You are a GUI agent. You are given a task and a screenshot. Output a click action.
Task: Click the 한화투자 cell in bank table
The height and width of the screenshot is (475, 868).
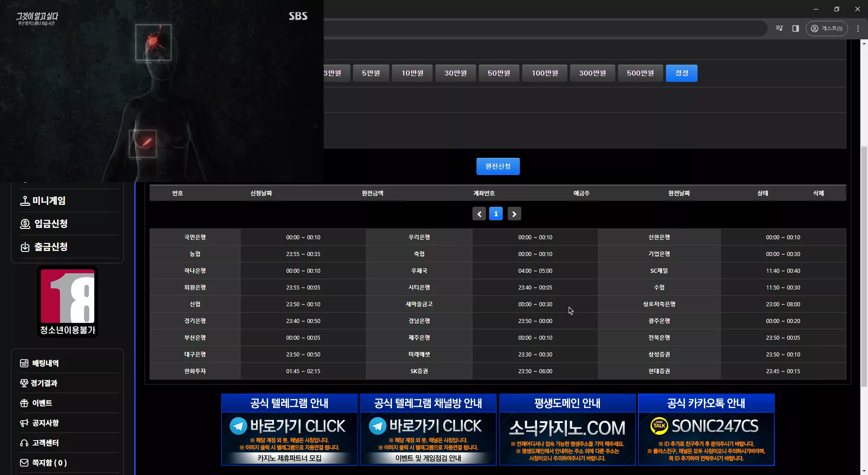[195, 371]
